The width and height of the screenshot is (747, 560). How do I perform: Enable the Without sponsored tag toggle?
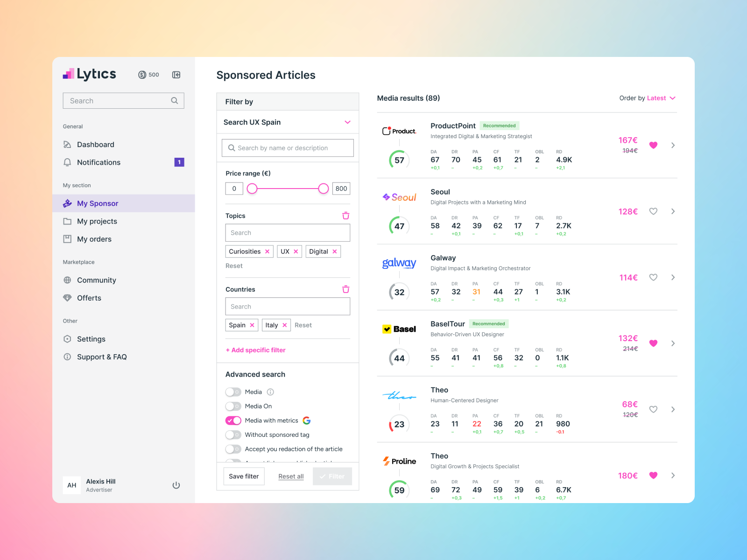pos(233,435)
